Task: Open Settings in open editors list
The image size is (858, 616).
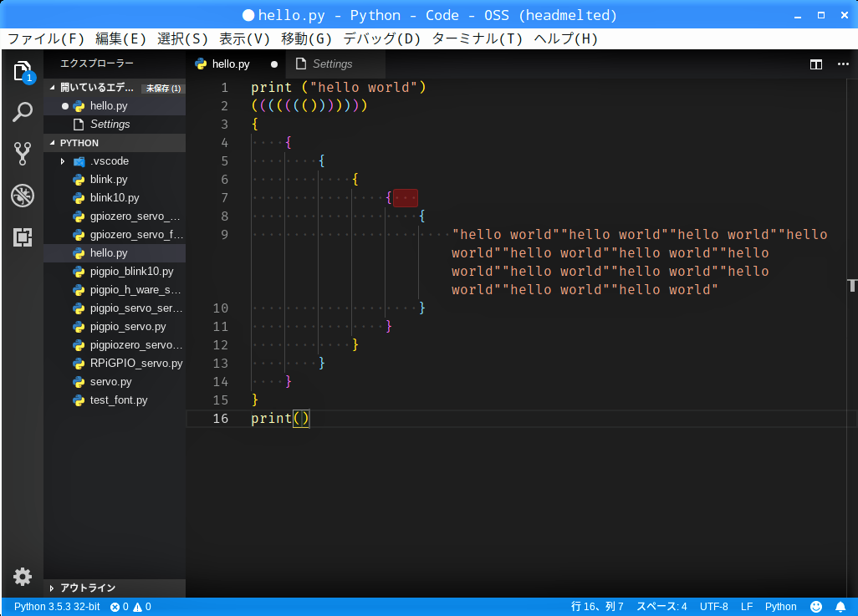Action: coord(115,125)
